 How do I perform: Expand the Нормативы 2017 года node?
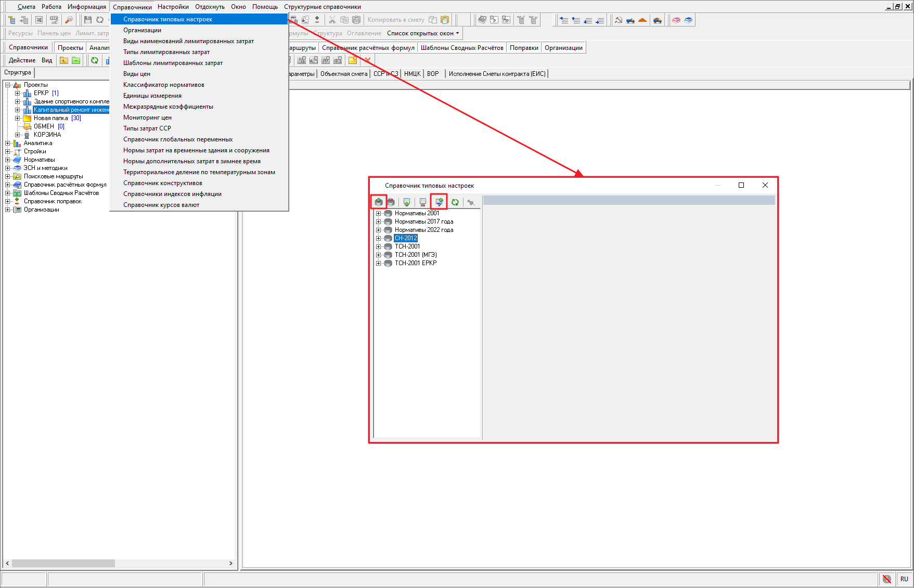coord(379,221)
